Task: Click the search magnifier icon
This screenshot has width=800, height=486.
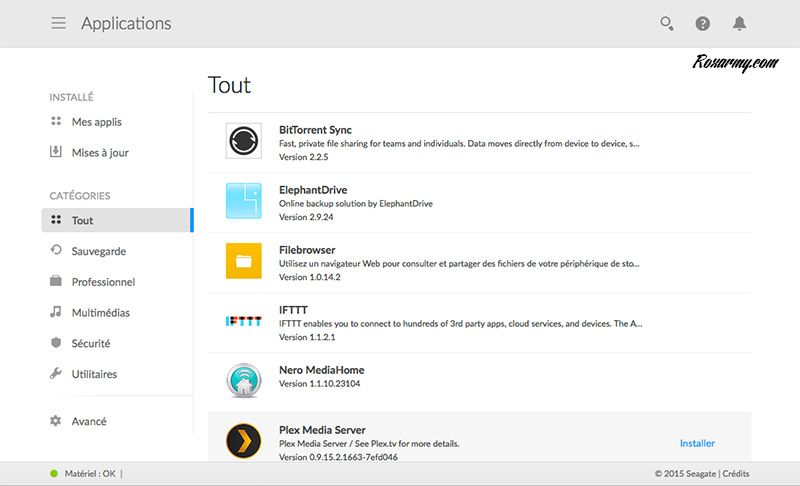Action: (x=666, y=23)
